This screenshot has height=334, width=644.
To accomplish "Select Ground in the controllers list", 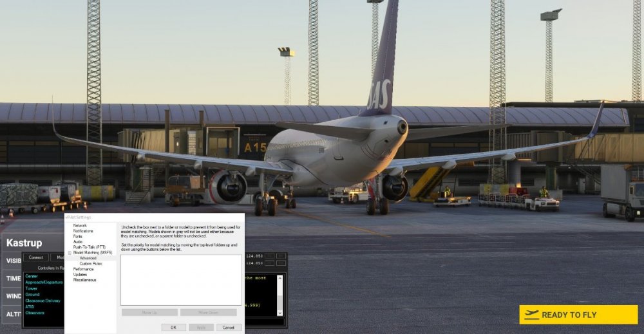I will point(32,295).
